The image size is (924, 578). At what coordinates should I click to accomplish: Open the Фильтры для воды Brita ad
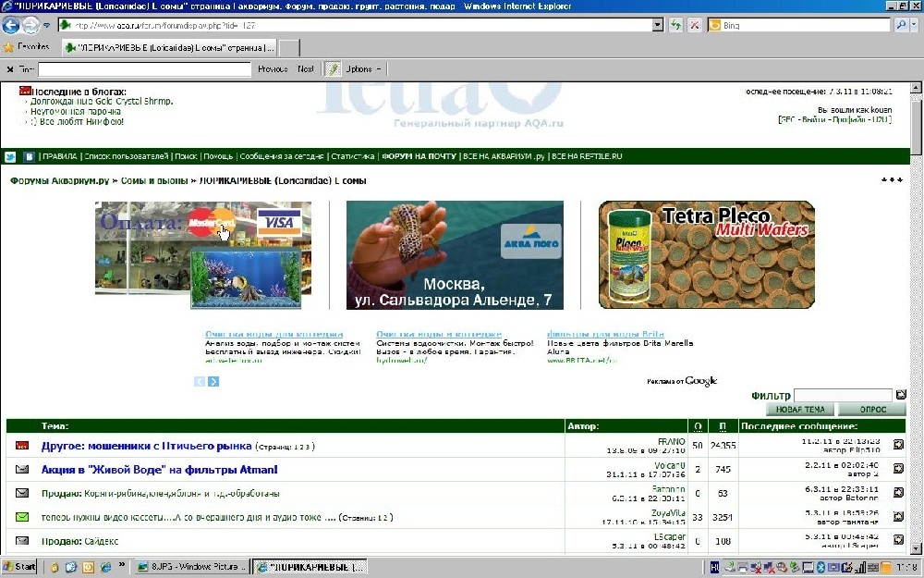[x=605, y=334]
